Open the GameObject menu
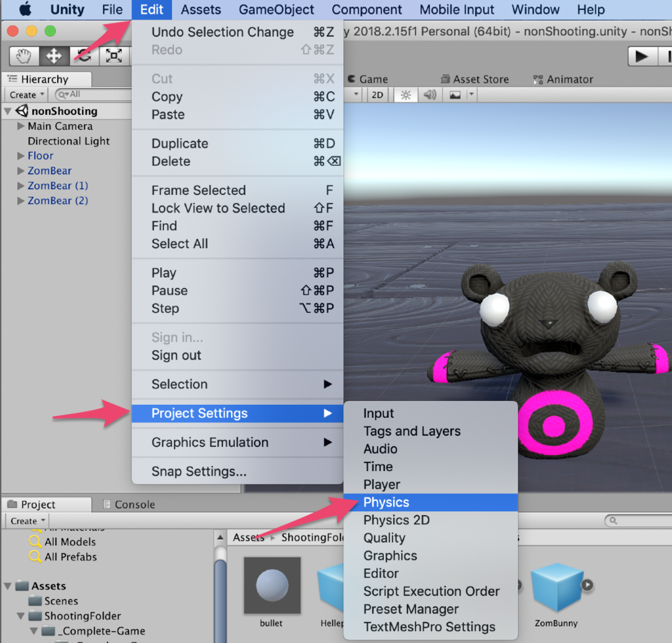The width and height of the screenshot is (672, 643). tap(276, 9)
